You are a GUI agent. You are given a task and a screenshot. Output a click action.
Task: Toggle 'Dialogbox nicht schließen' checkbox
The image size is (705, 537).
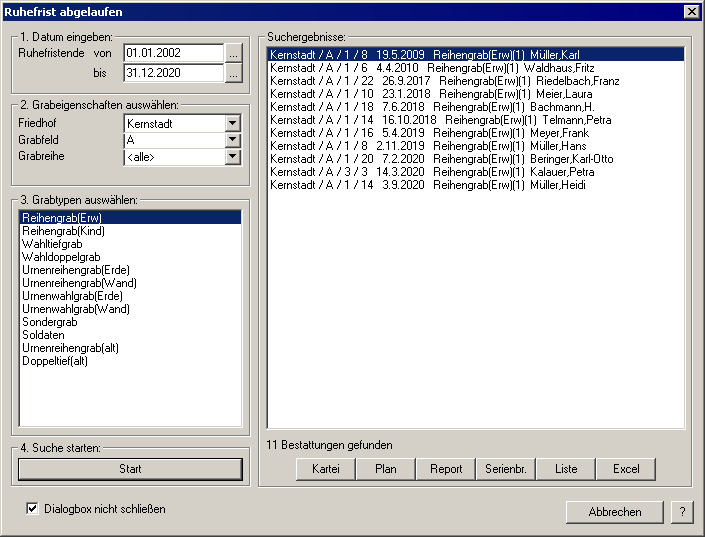coord(32,509)
